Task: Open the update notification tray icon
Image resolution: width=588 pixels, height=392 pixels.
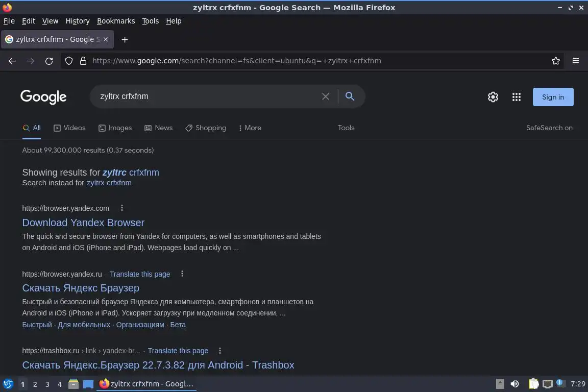Action: point(560,383)
